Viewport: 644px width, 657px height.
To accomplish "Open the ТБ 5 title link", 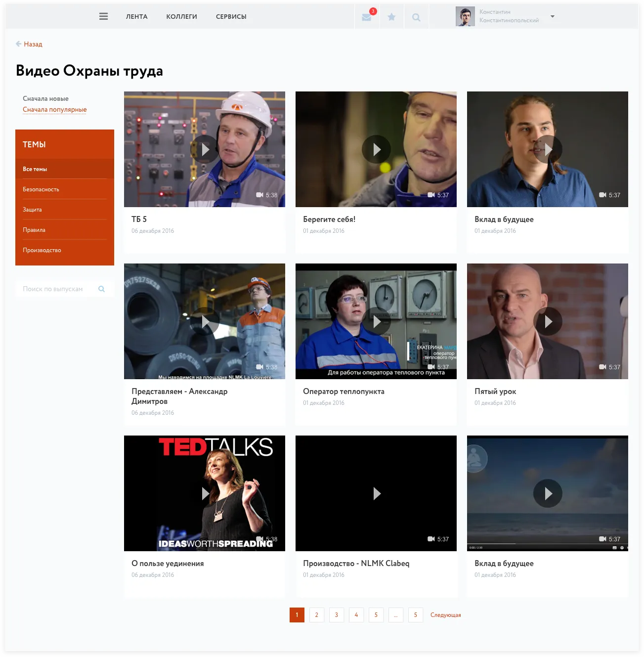I will click(x=139, y=219).
